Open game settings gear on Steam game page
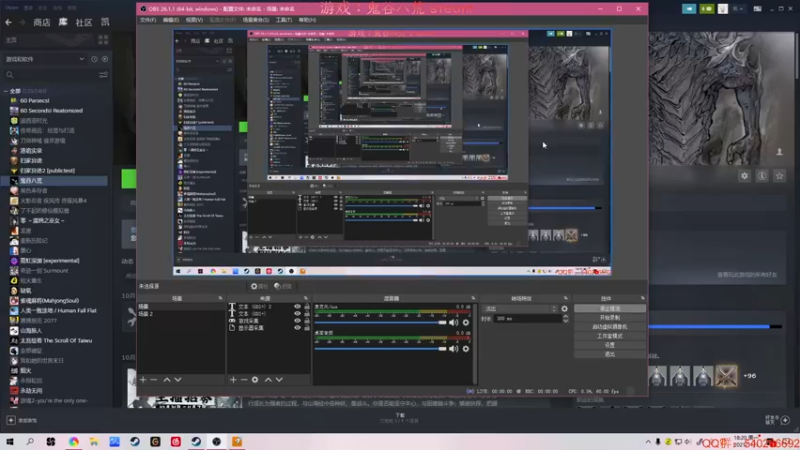Image resolution: width=800 pixels, height=450 pixels. (744, 176)
